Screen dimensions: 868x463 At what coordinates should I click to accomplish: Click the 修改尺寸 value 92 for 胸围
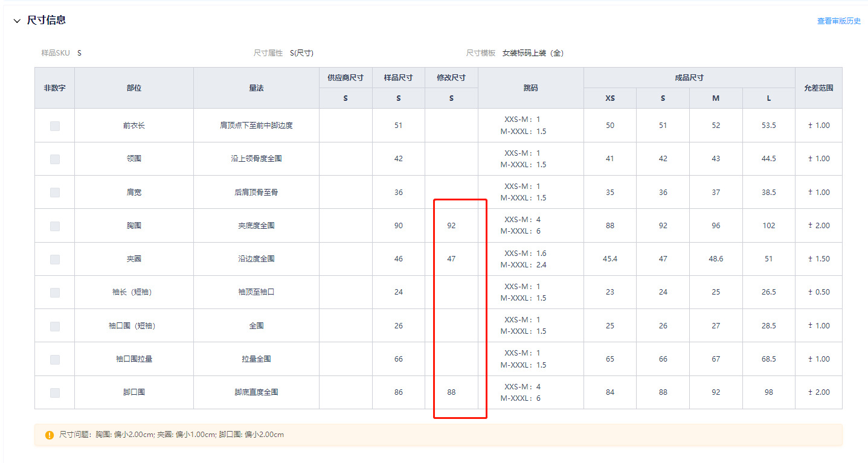[451, 226]
